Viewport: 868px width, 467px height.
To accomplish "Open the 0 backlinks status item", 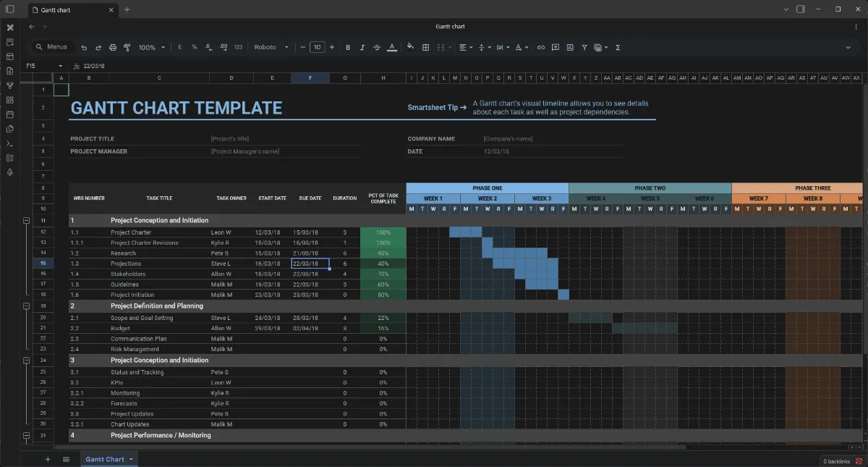I will tap(837, 461).
